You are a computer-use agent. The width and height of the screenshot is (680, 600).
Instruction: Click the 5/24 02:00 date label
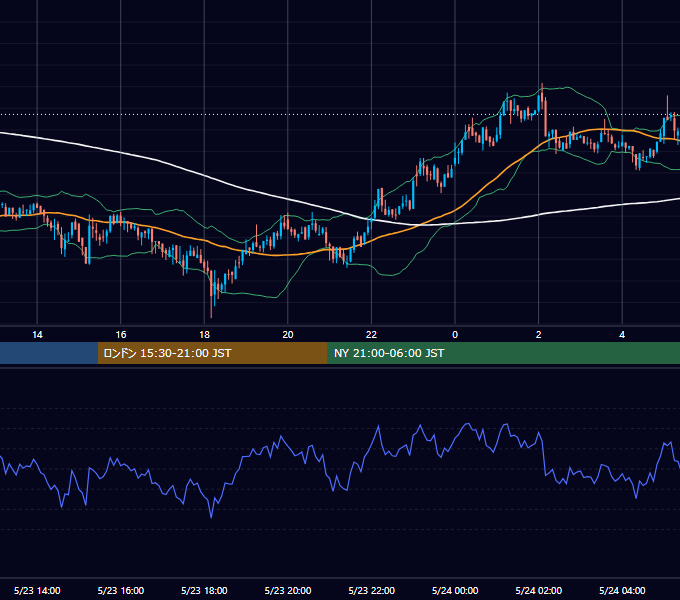(x=538, y=590)
